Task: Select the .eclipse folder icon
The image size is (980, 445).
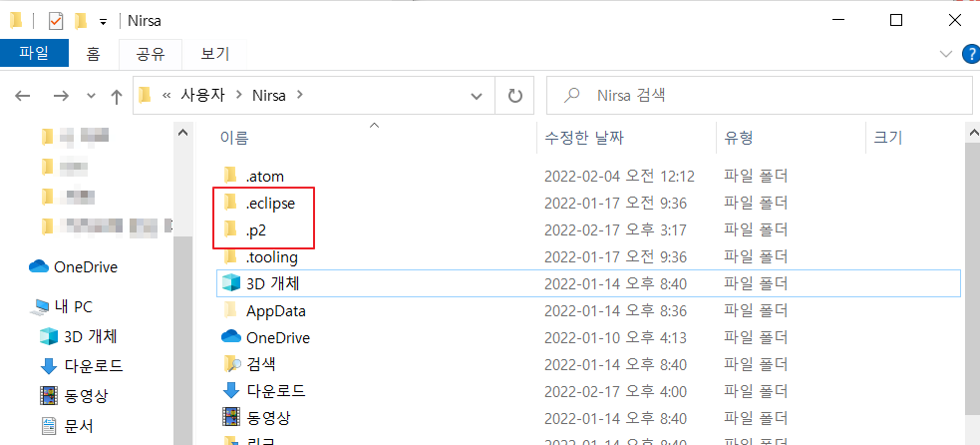Action: (230, 203)
